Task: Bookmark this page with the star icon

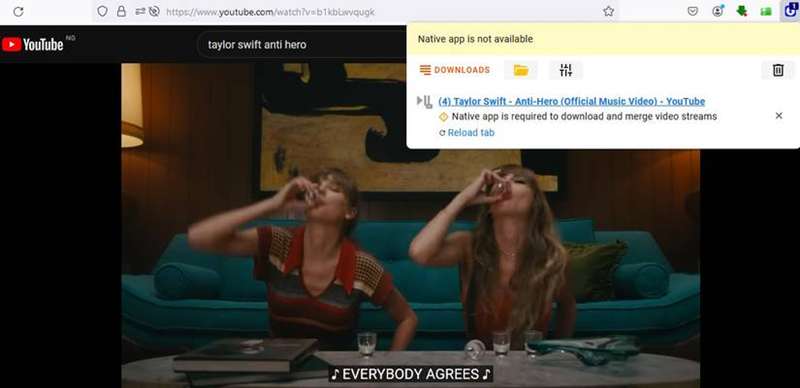Action: click(608, 11)
